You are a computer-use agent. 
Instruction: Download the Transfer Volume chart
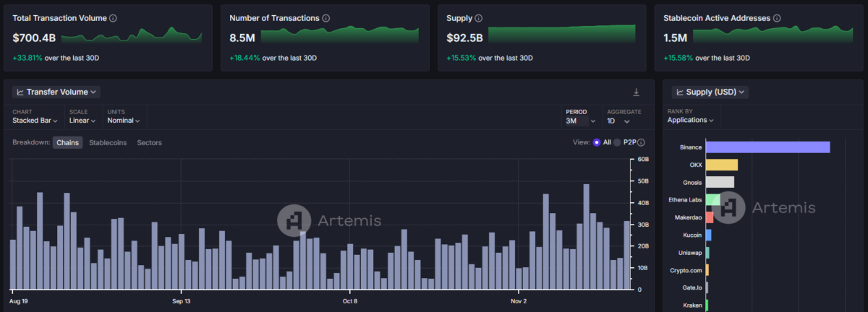pos(637,92)
